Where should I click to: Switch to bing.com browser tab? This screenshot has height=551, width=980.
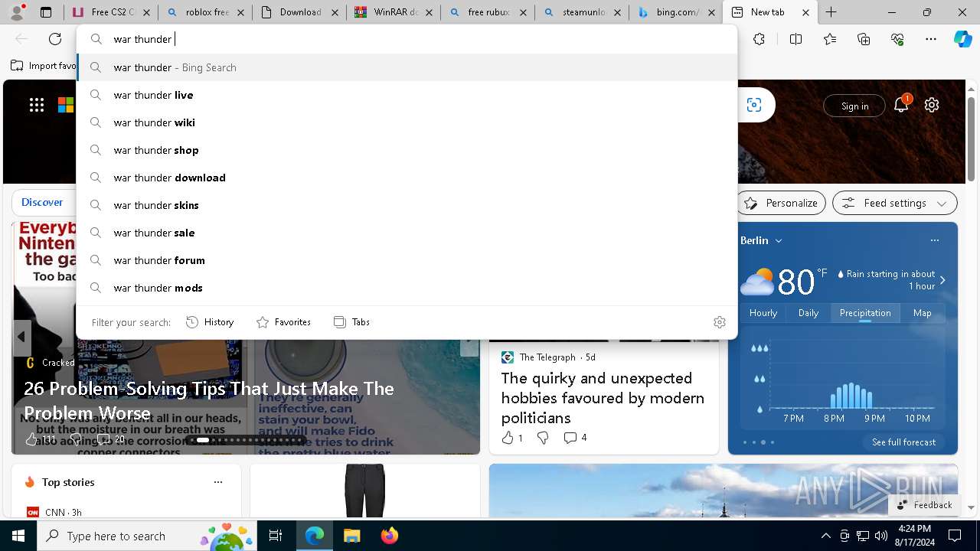pyautogui.click(x=675, y=12)
